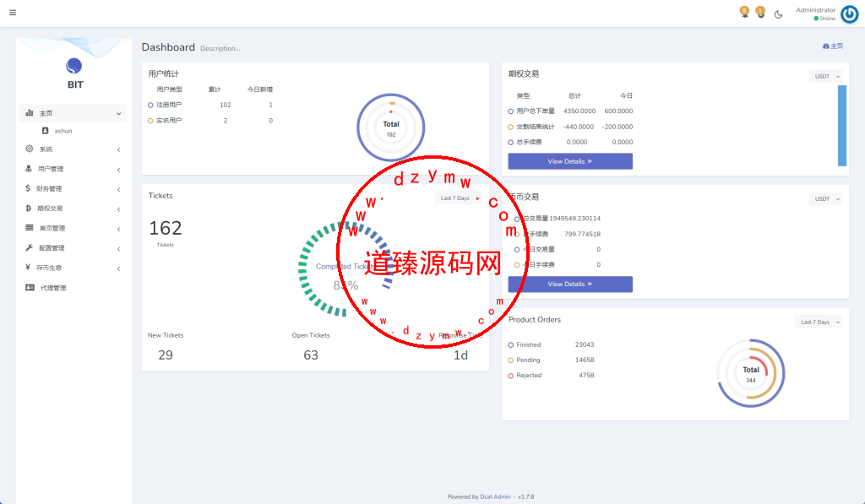Expand the 首页管理 menu chevron
This screenshot has height=504, width=865.
pyautogui.click(x=118, y=230)
